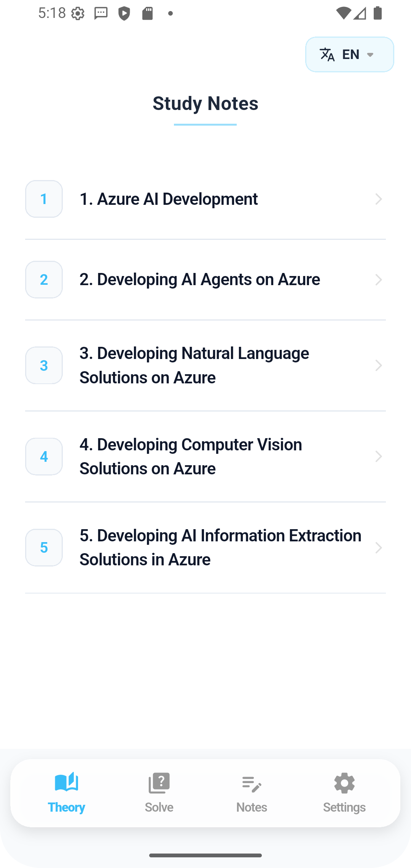Image resolution: width=411 pixels, height=868 pixels.
Task: Switch to the Theory tab
Action: [x=67, y=793]
